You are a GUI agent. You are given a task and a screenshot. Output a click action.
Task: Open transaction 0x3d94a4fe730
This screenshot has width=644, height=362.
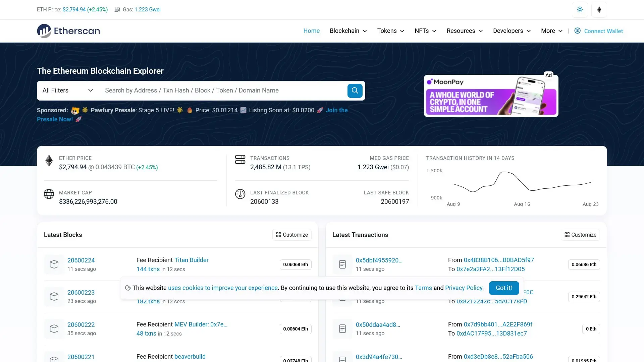(x=379, y=357)
